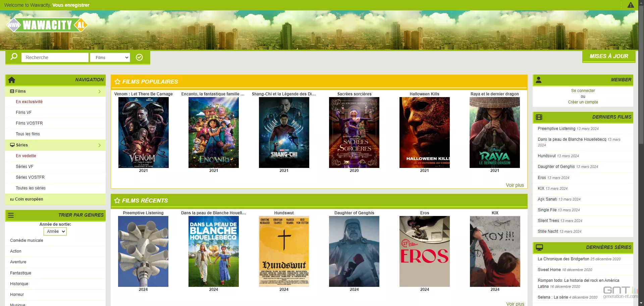Viewport: 644px width, 306px height.
Task: Click Voir plus under Films Récents
Action: [x=515, y=304]
